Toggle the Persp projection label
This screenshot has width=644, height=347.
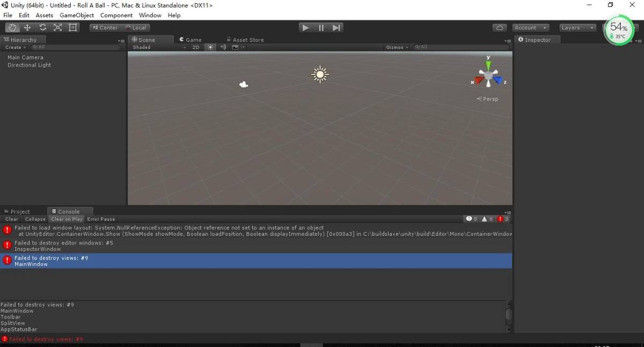488,99
